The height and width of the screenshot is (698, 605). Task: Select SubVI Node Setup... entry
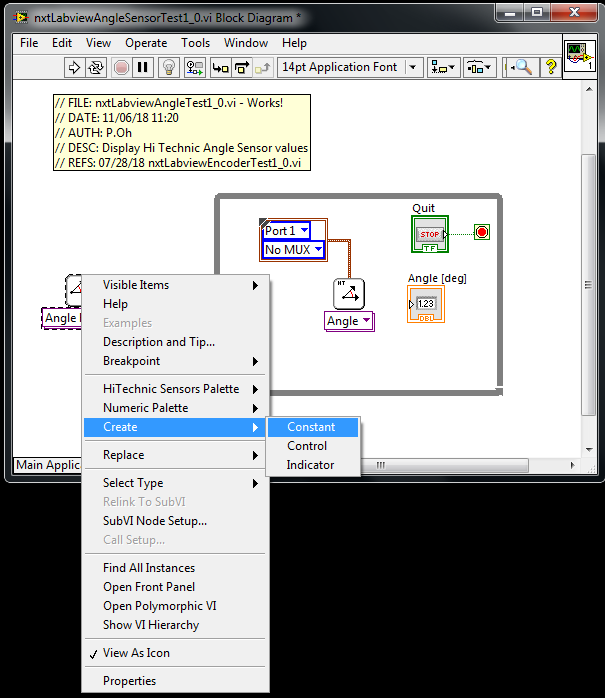pyautogui.click(x=176, y=521)
